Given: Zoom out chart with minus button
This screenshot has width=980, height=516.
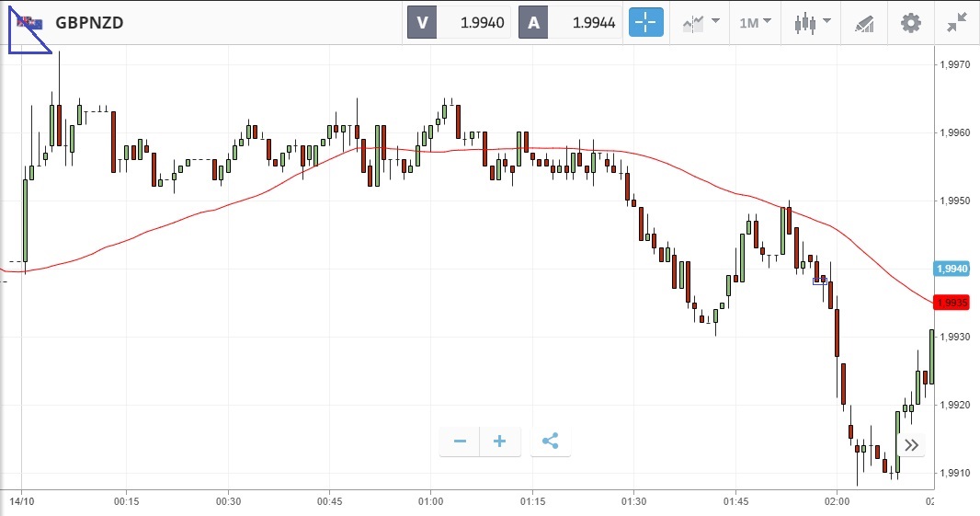Looking at the screenshot, I should tap(460, 441).
